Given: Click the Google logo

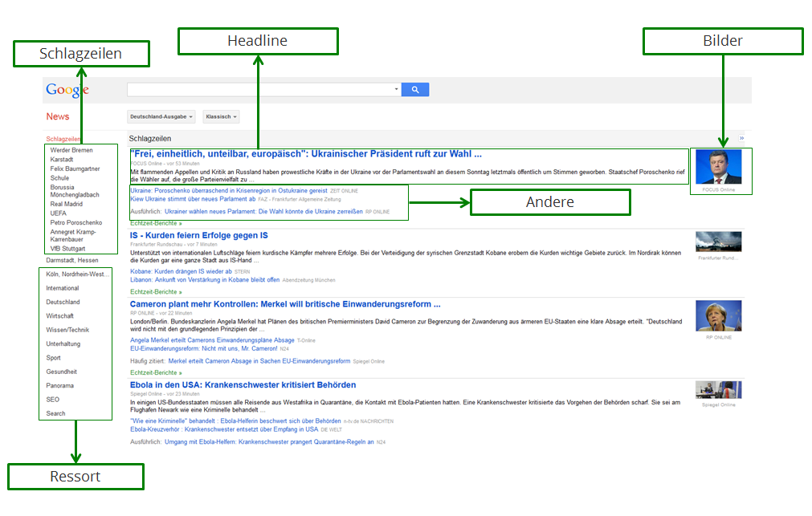Looking at the screenshot, I should pyautogui.click(x=67, y=90).
